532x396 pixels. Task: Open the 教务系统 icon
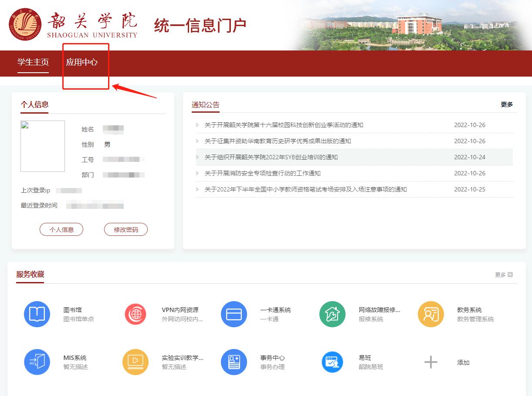click(431, 314)
